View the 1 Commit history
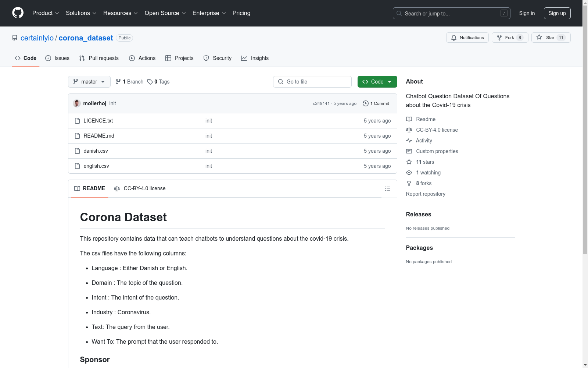This screenshot has width=588, height=368. 376,103
